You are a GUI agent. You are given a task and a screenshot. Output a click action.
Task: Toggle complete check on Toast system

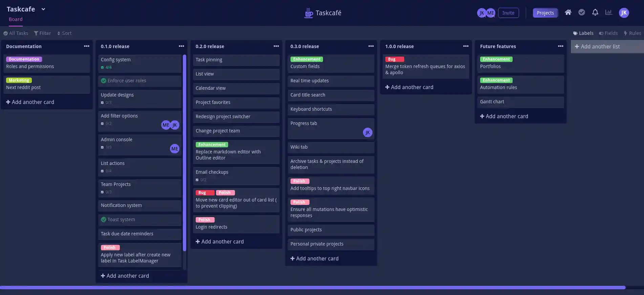pyautogui.click(x=104, y=219)
